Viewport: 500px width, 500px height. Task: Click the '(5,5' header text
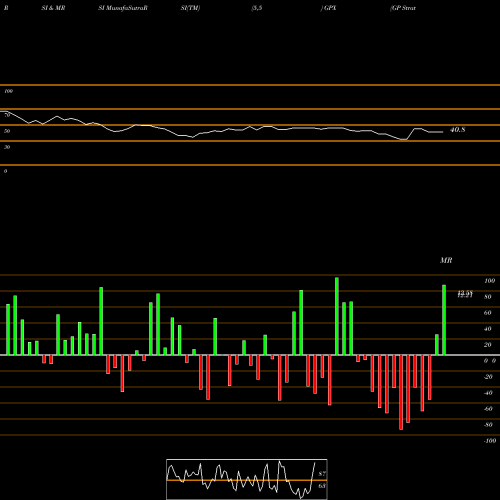pyautogui.click(x=257, y=8)
